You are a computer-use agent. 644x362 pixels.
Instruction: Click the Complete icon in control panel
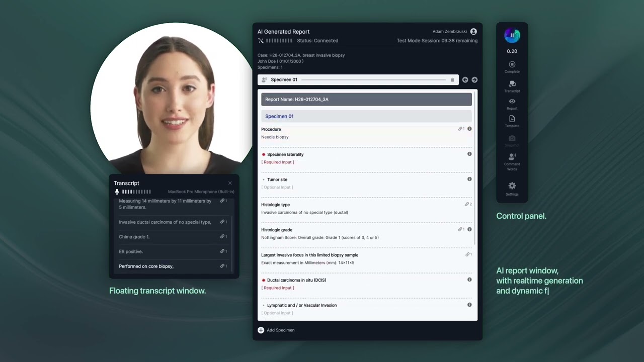pos(512,64)
